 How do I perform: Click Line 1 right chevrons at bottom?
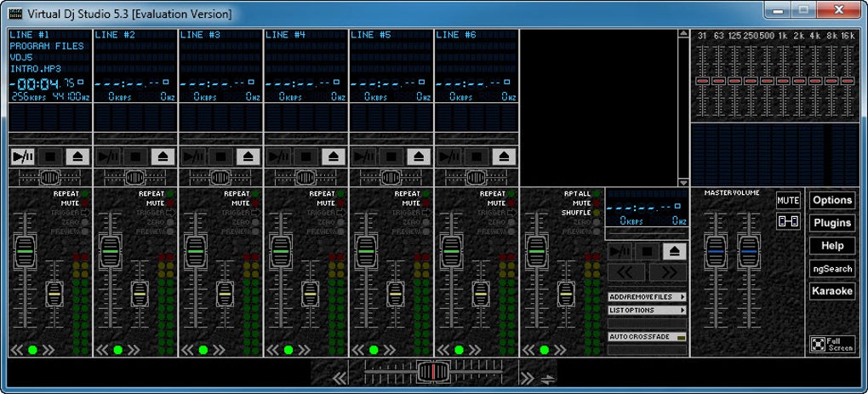(49, 350)
